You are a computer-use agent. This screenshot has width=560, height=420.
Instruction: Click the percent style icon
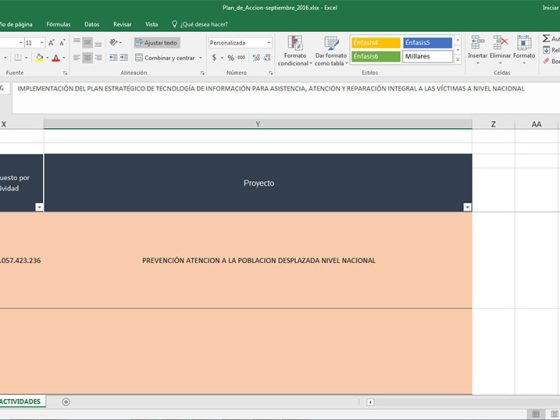[231, 58]
